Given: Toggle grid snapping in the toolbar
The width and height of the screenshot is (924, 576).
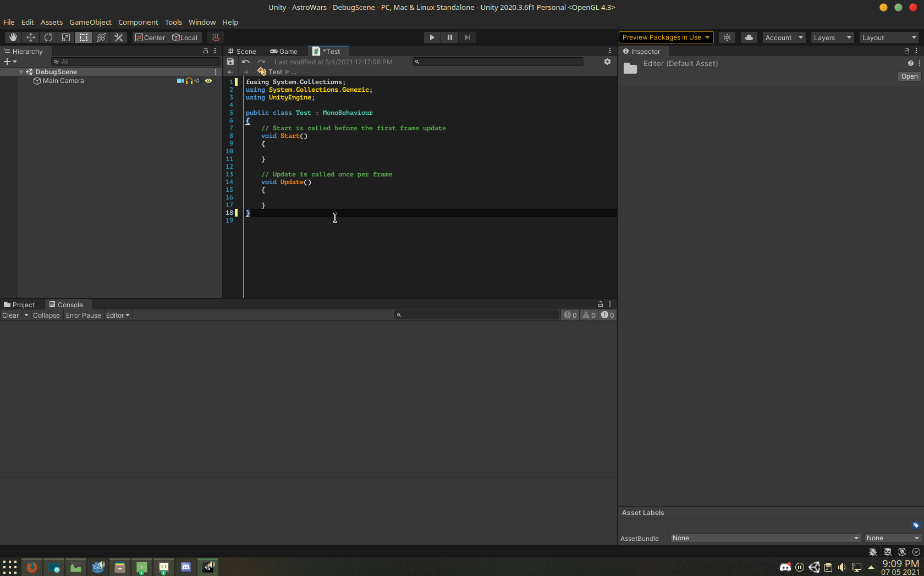Looking at the screenshot, I should coord(215,37).
